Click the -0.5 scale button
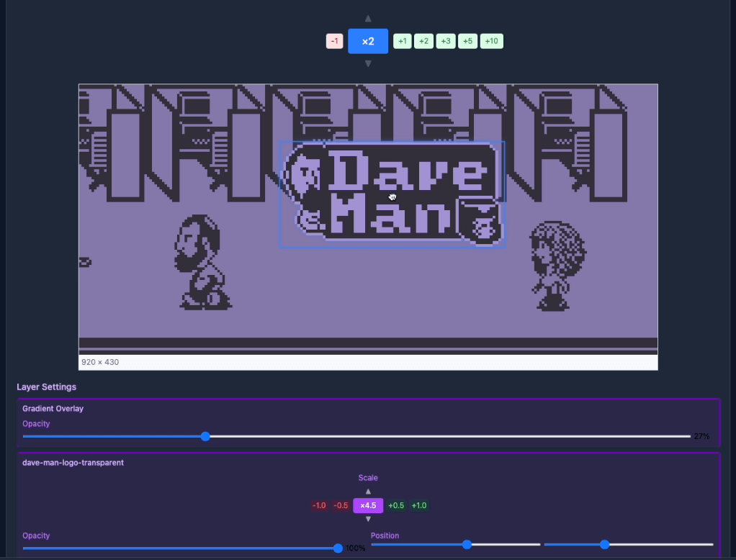This screenshot has height=560, width=736. [x=341, y=505]
